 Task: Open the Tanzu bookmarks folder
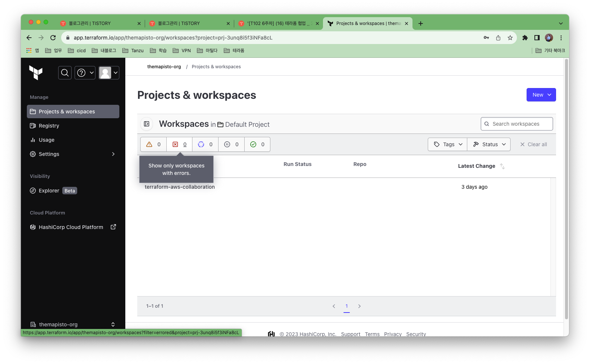click(133, 50)
